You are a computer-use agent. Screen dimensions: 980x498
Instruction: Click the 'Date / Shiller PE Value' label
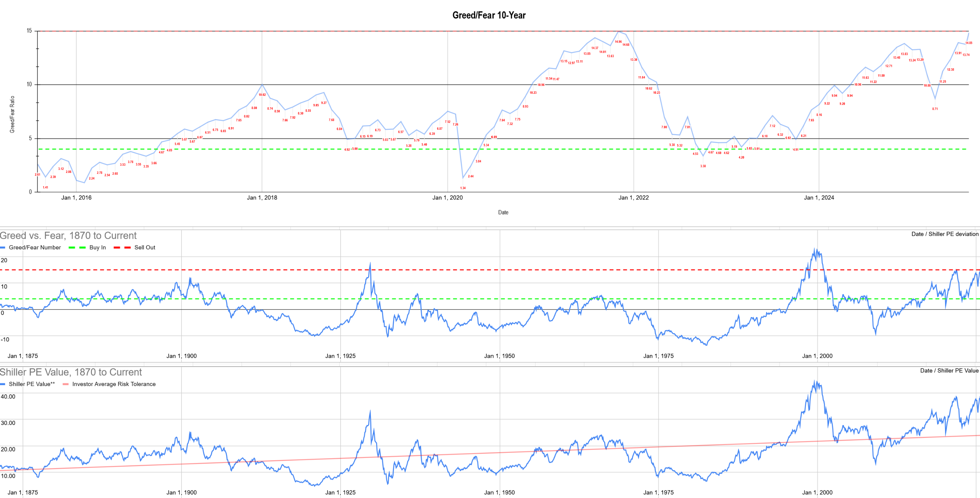pyautogui.click(x=949, y=371)
